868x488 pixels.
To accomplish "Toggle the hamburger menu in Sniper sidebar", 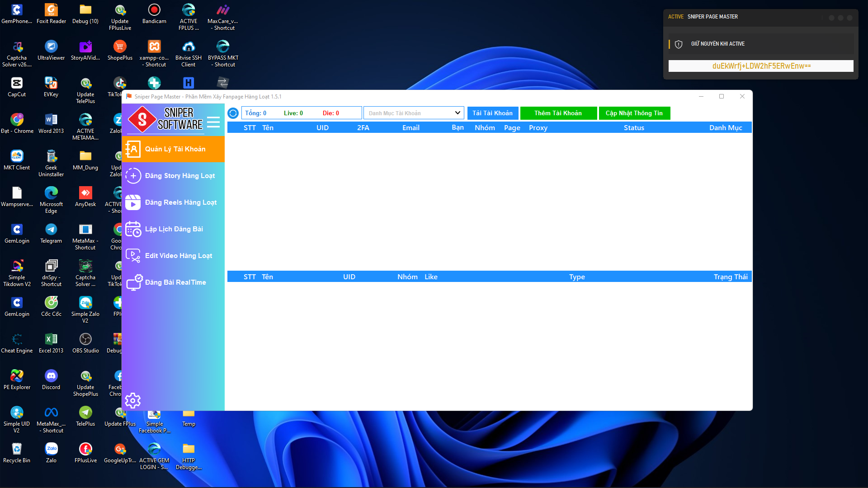I will 213,122.
